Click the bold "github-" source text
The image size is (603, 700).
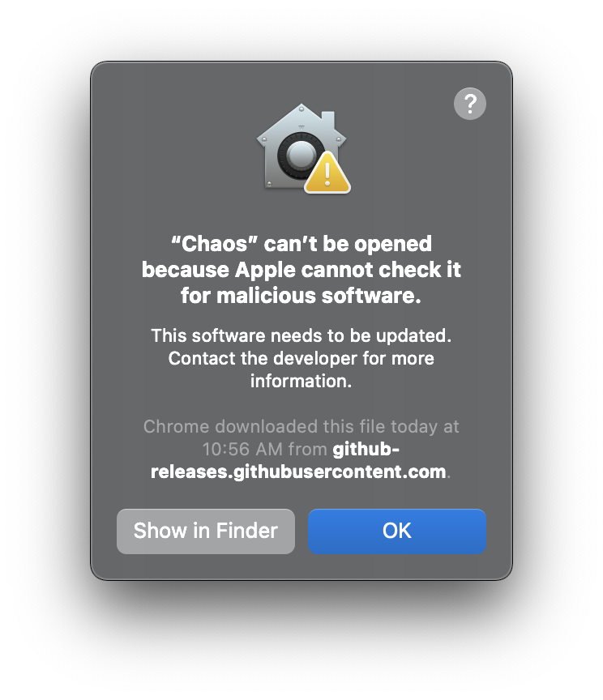(366, 450)
